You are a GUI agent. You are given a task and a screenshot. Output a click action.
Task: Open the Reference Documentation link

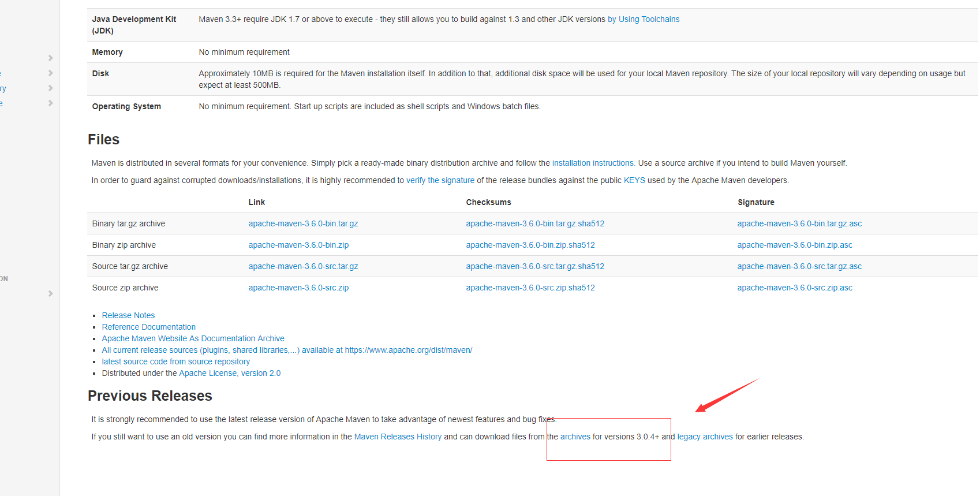149,327
